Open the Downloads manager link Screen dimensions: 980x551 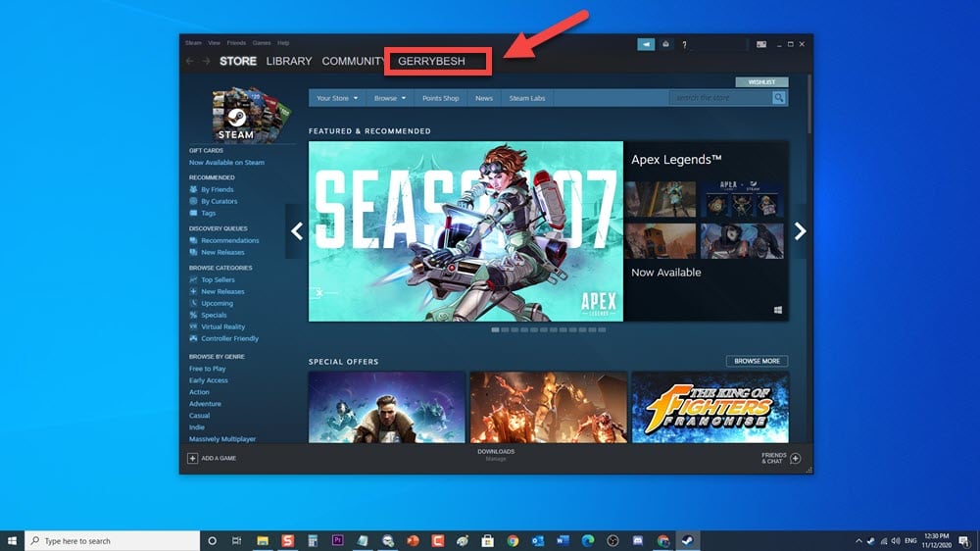coord(496,455)
